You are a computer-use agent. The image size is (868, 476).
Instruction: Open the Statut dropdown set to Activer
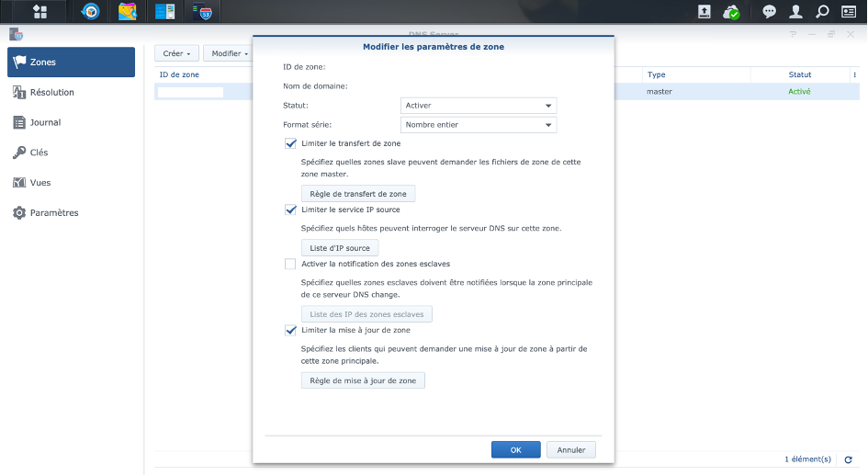coord(479,106)
